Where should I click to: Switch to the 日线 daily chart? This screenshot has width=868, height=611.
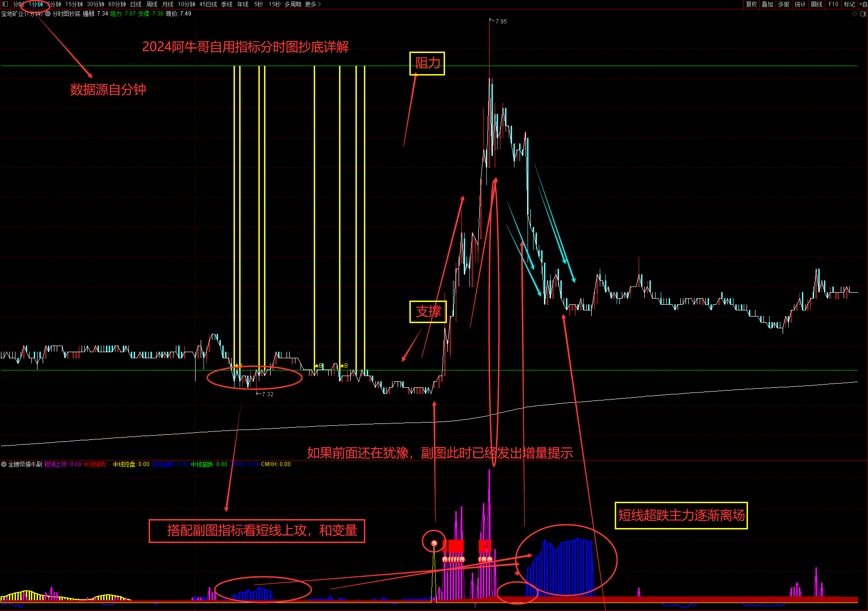pyautogui.click(x=136, y=4)
